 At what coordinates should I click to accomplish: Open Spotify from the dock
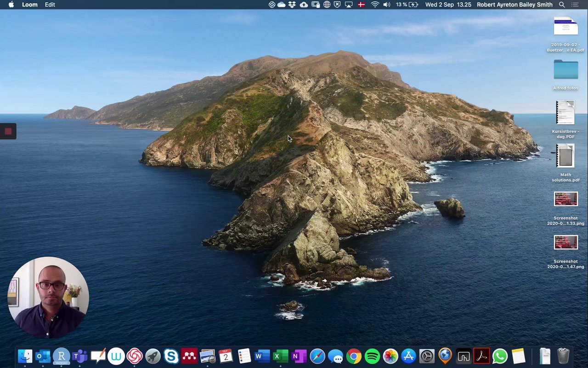point(372,356)
